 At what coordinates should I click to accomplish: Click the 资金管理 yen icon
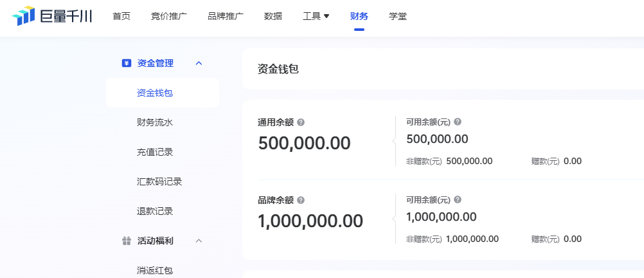tap(127, 63)
